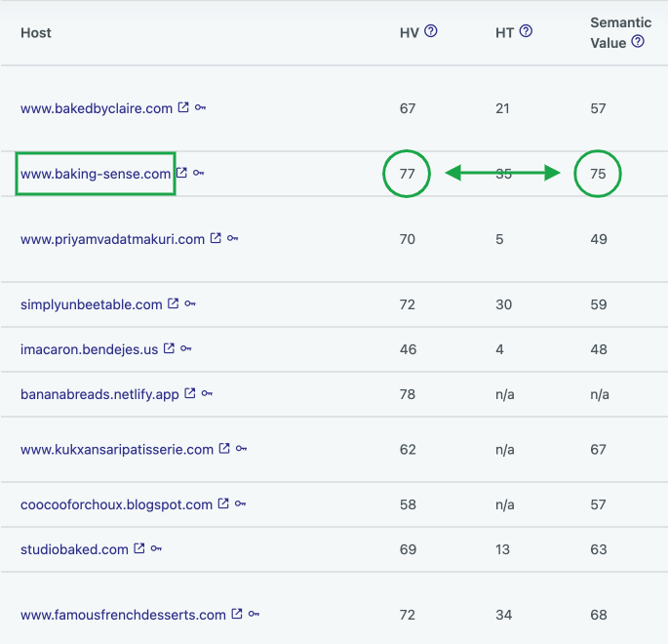Select the key icon next to www.baking-sense.com
This screenshot has height=644, width=668.
pyautogui.click(x=199, y=173)
